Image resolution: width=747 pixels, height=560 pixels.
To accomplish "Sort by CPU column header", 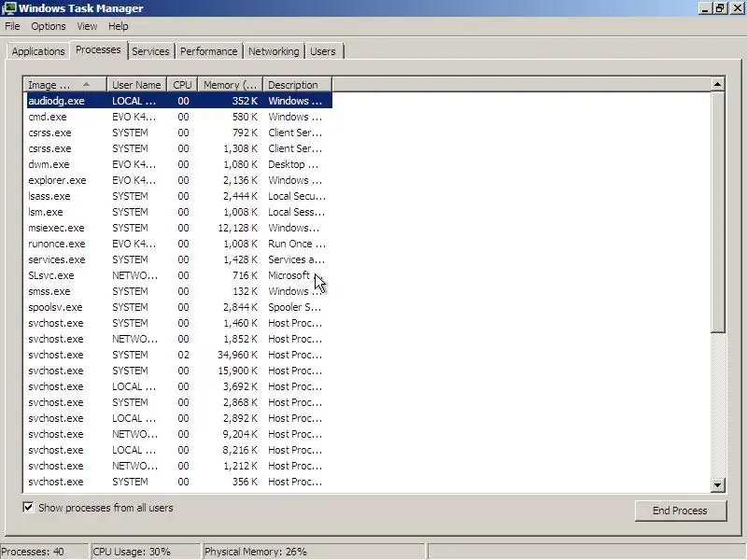I will tap(182, 85).
